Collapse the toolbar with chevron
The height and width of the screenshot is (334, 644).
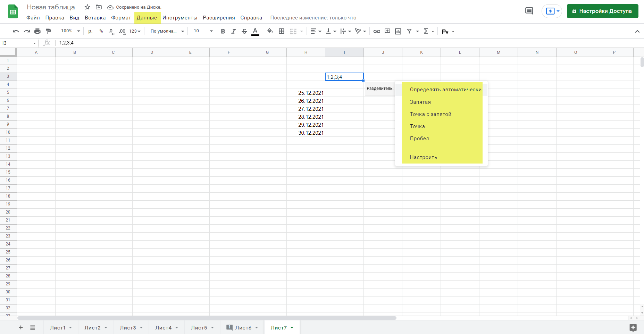[x=637, y=32]
